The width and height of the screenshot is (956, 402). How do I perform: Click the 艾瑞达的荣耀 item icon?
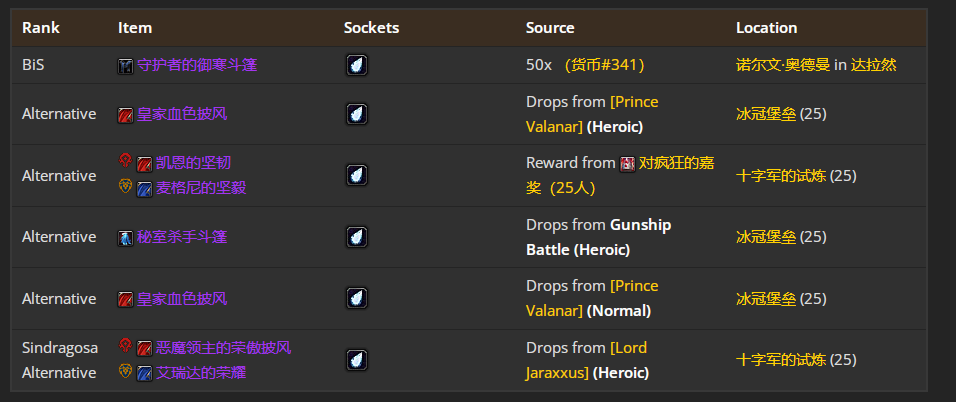[x=144, y=373]
